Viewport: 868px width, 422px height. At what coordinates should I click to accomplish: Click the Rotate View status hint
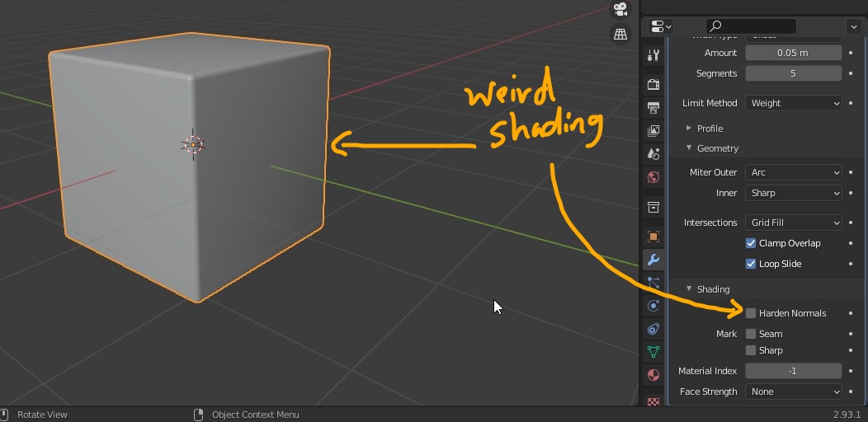point(43,415)
